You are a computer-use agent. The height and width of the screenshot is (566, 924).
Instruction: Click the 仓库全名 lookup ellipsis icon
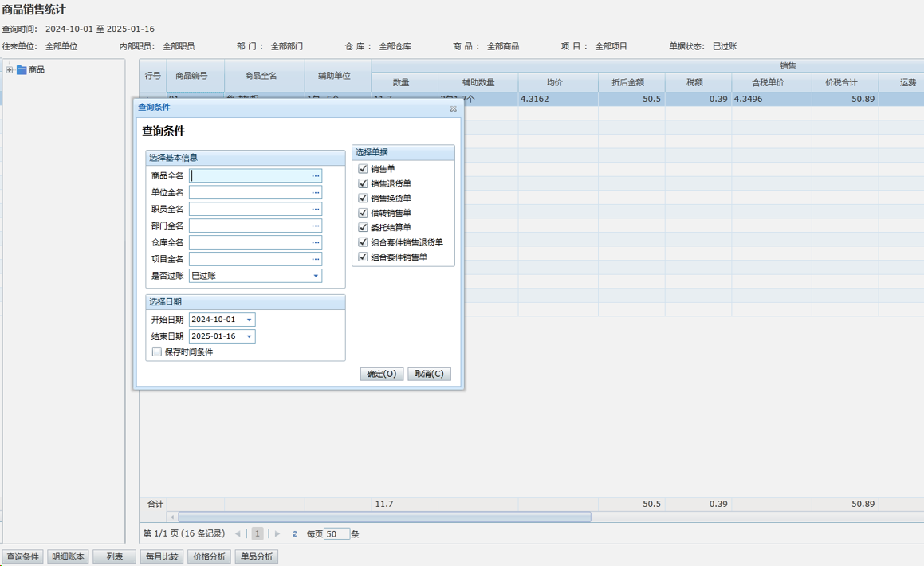[316, 242]
